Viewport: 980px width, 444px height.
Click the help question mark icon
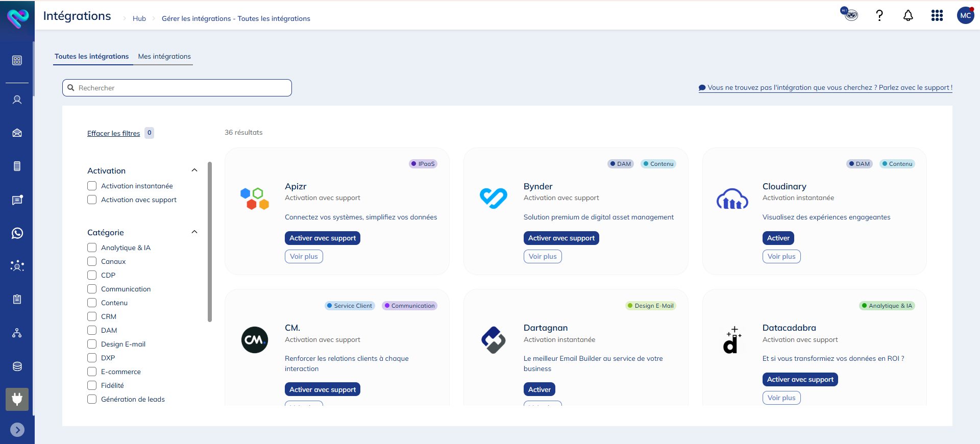tap(879, 16)
